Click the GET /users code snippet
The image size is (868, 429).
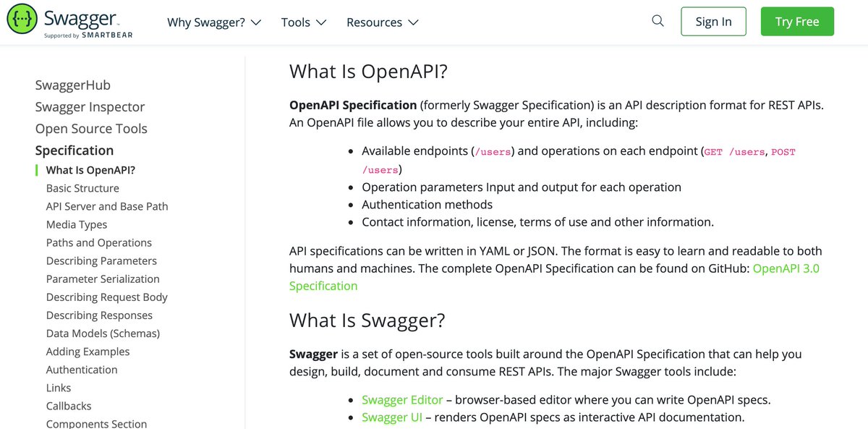click(735, 152)
